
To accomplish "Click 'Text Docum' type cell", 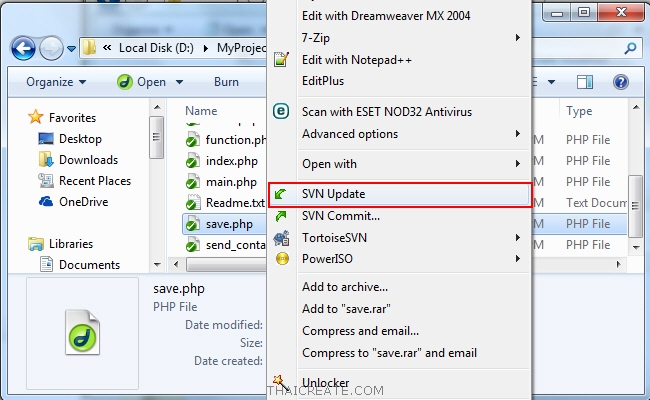I will click(x=597, y=203).
